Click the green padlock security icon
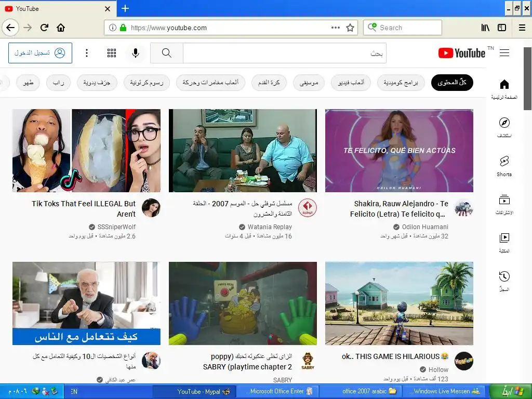This screenshot has width=532, height=399. click(123, 28)
